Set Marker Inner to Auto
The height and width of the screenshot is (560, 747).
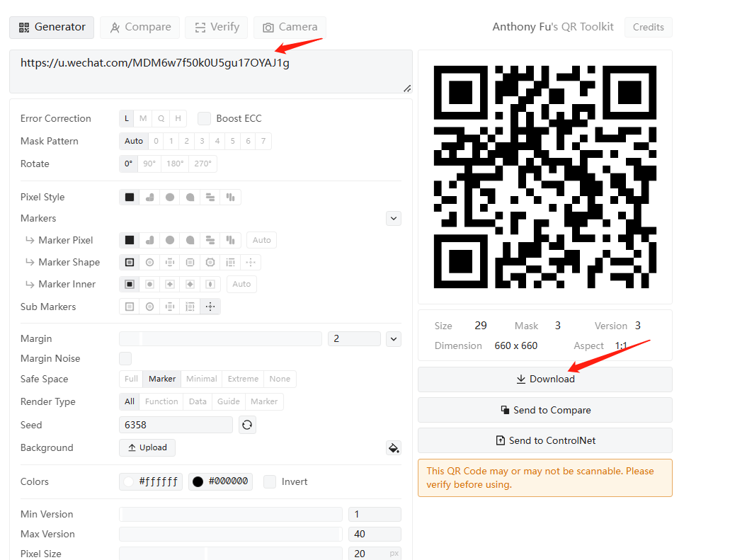tap(241, 285)
